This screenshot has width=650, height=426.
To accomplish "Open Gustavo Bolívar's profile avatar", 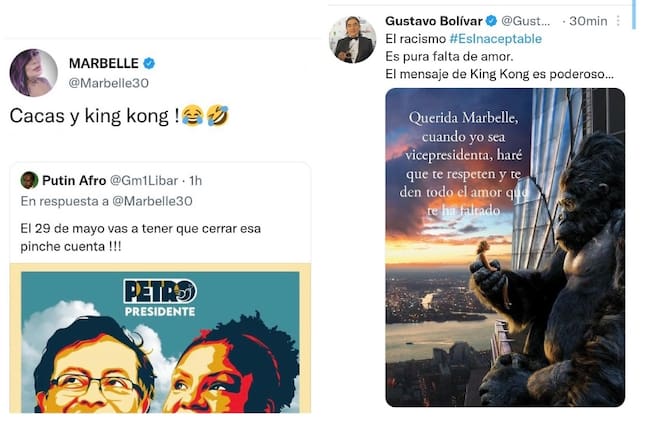I will (352, 39).
